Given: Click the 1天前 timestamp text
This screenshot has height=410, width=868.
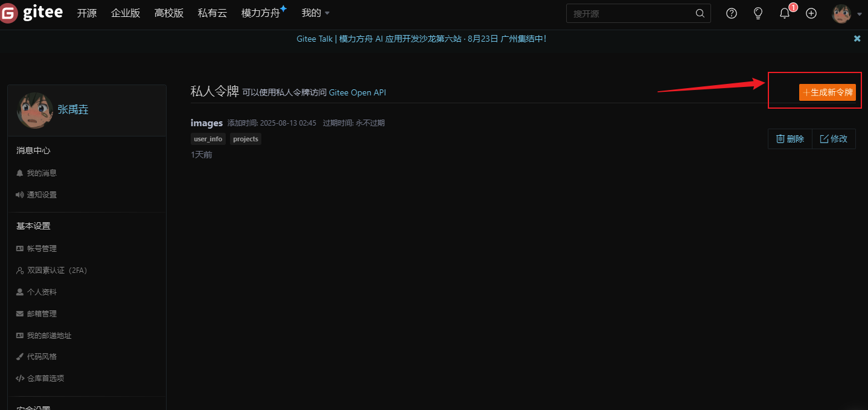Looking at the screenshot, I should tap(202, 155).
